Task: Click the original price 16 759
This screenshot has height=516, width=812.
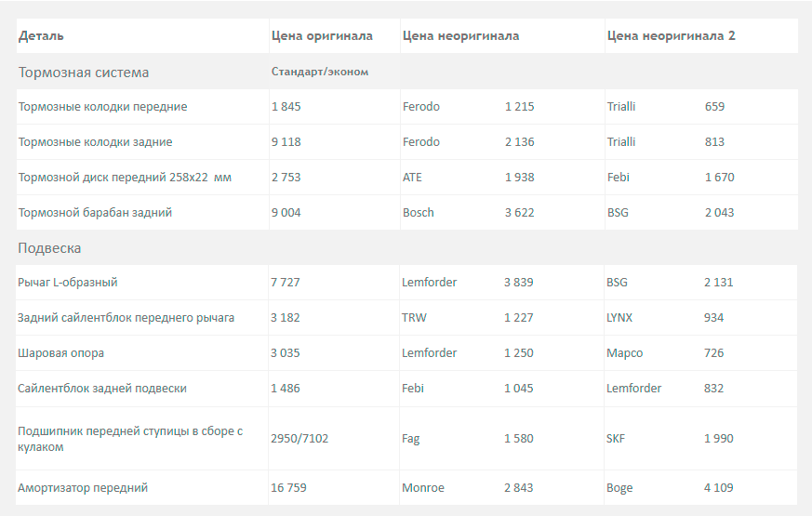Action: coord(288,488)
